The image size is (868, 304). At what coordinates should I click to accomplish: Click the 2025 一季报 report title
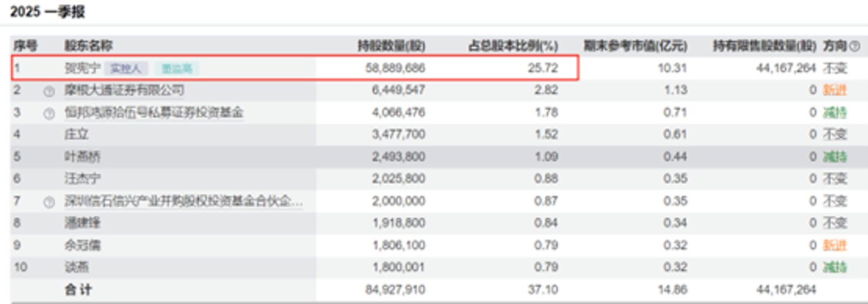point(48,11)
